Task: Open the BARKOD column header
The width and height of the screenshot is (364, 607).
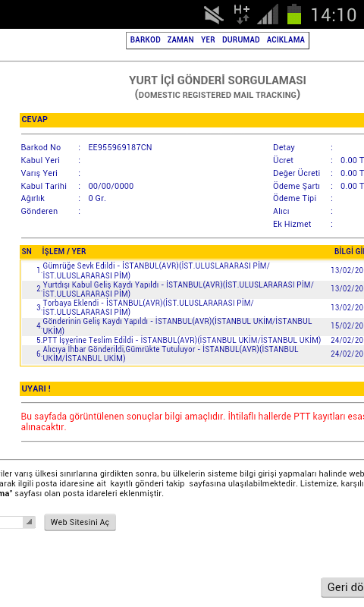Action: click(x=145, y=40)
